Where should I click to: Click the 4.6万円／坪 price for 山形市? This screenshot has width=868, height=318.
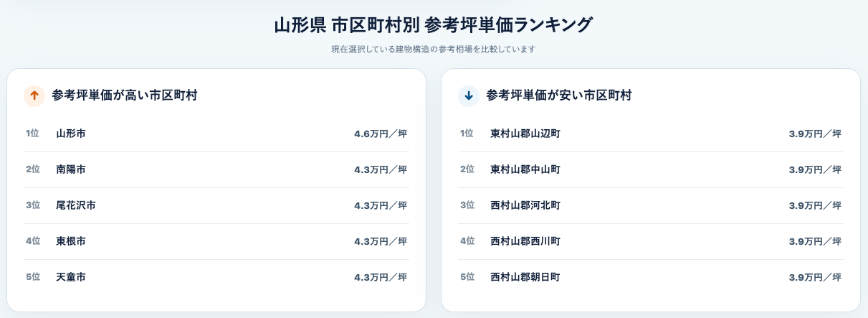[x=381, y=134]
